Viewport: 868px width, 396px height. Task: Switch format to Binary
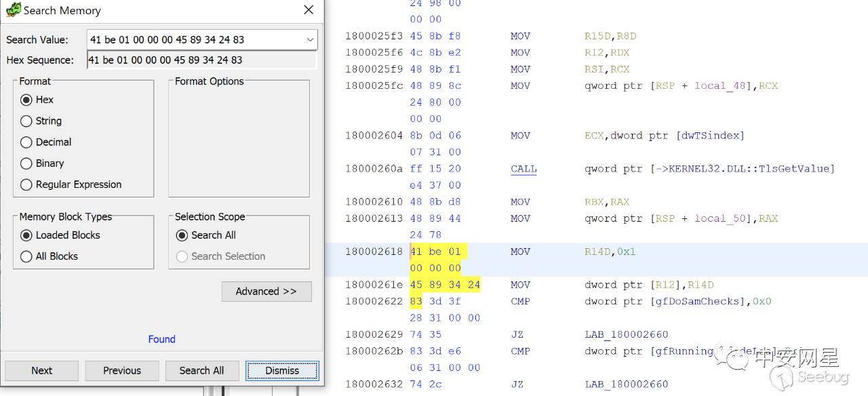(26, 163)
